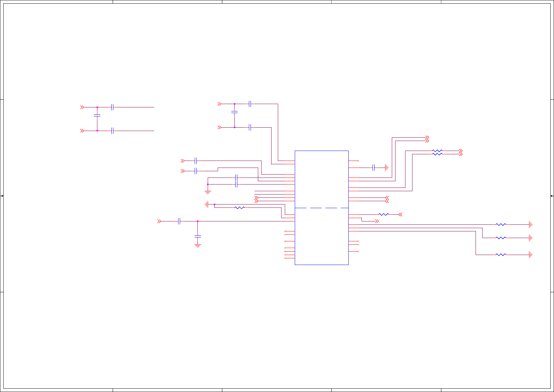Select the middle of three far-right grounded resistors
554x392 pixels.
point(501,238)
